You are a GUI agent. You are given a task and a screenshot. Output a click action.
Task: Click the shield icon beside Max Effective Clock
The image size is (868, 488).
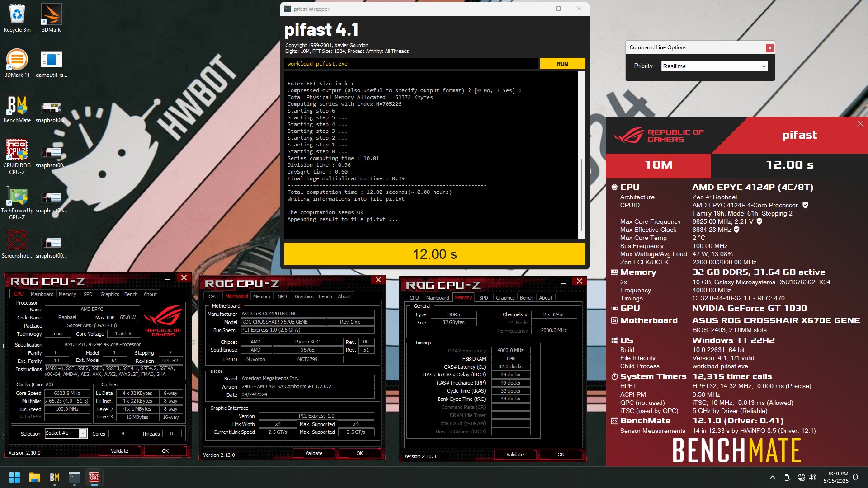pos(736,230)
